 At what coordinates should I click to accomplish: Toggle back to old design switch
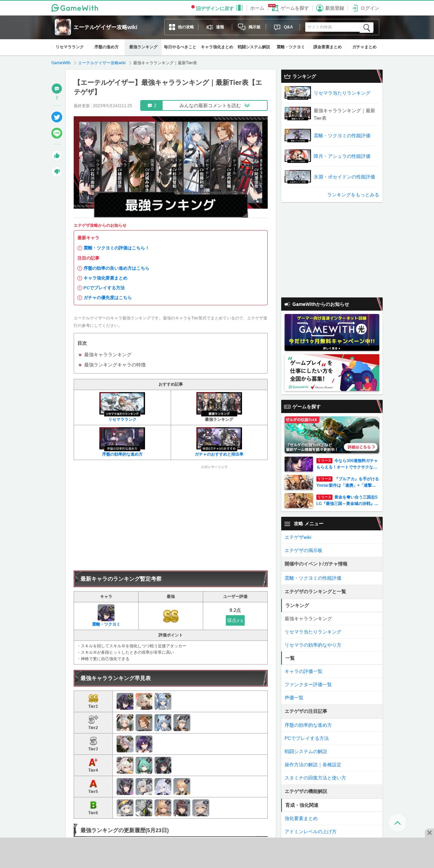239,8
